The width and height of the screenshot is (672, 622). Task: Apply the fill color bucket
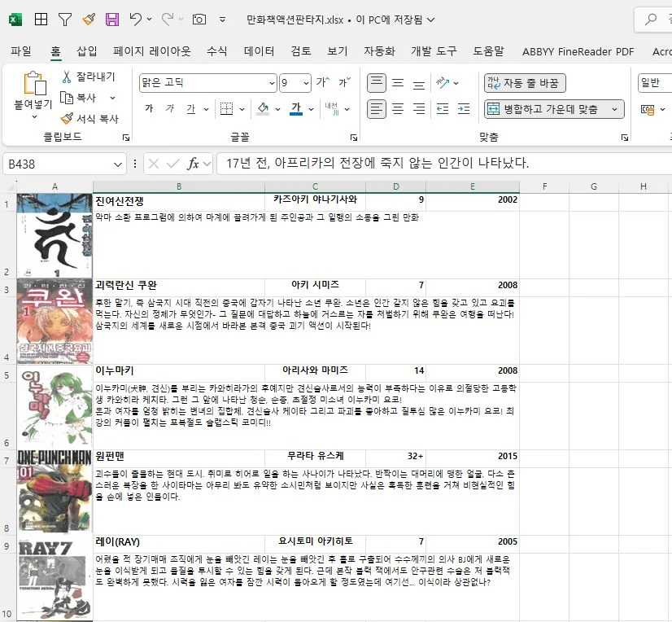[263, 109]
